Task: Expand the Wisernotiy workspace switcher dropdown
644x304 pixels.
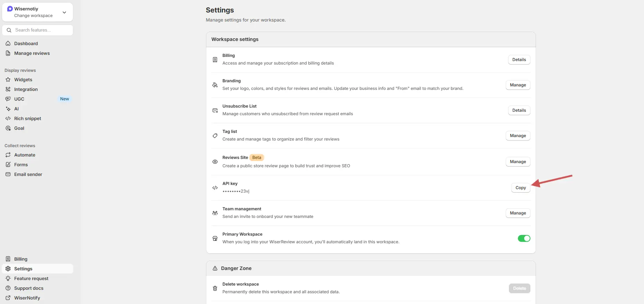Action: (38, 12)
